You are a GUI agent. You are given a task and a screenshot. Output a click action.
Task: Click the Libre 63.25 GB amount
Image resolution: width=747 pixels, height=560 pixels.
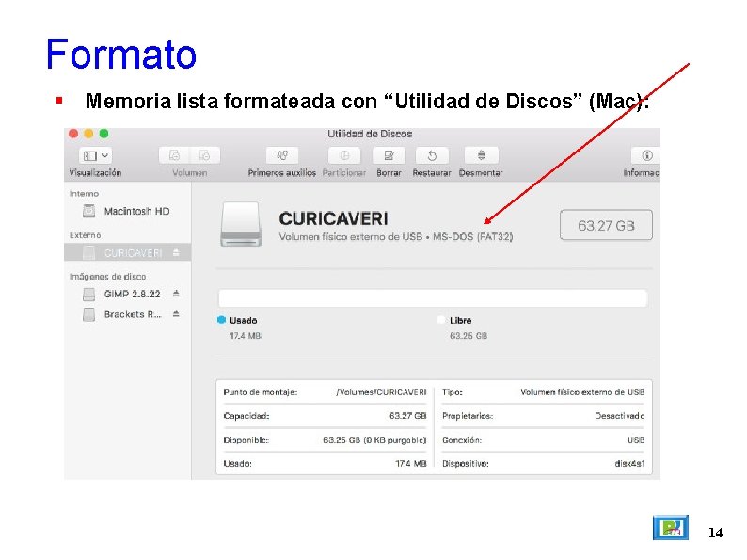coord(469,336)
